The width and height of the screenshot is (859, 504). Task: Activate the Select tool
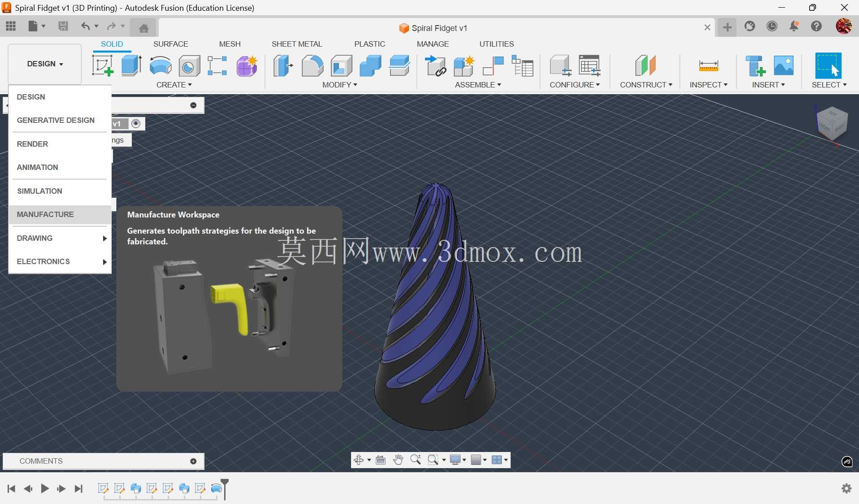(x=828, y=65)
